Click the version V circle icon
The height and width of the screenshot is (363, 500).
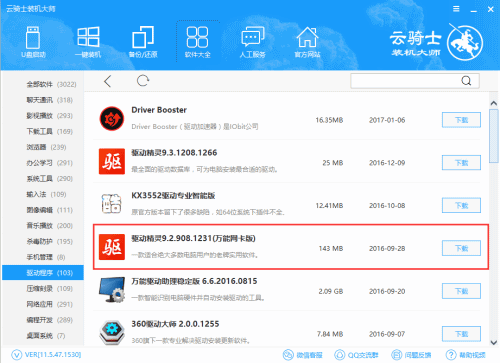pyautogui.click(x=17, y=355)
